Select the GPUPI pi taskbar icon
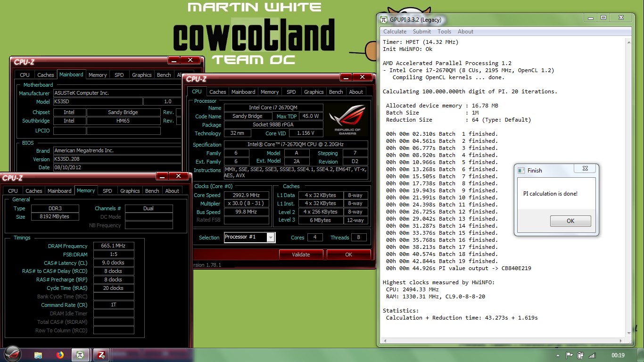The height and width of the screenshot is (362, 644). point(80,355)
